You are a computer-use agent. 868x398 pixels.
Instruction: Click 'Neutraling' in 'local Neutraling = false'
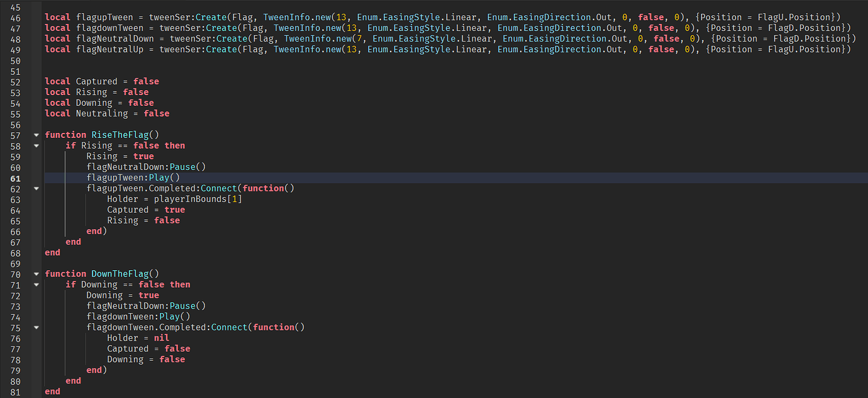pos(102,113)
